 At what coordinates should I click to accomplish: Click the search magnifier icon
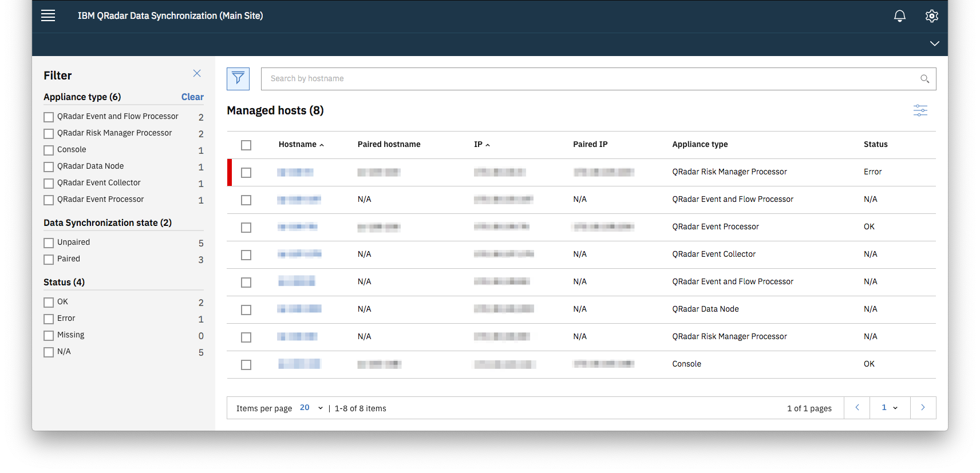coord(924,79)
